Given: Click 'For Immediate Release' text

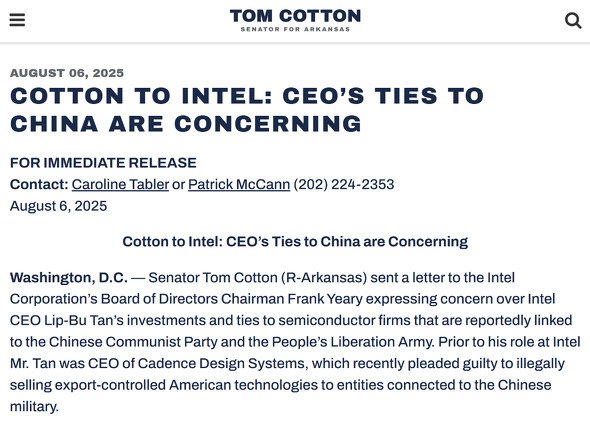Looking at the screenshot, I should 103,163.
